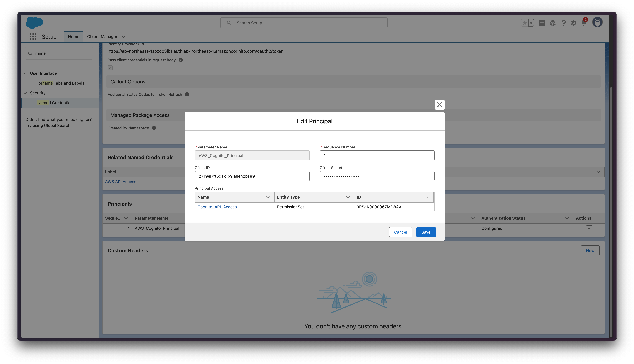This screenshot has width=634, height=364.
Task: Click the 0PSgK0000067ly2WAA ID cell
Action: (x=379, y=207)
